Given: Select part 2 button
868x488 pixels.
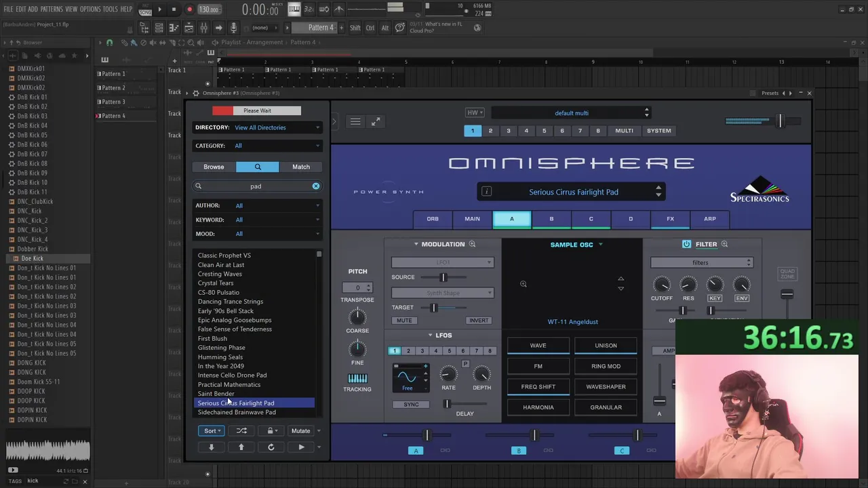Looking at the screenshot, I should coord(490,131).
